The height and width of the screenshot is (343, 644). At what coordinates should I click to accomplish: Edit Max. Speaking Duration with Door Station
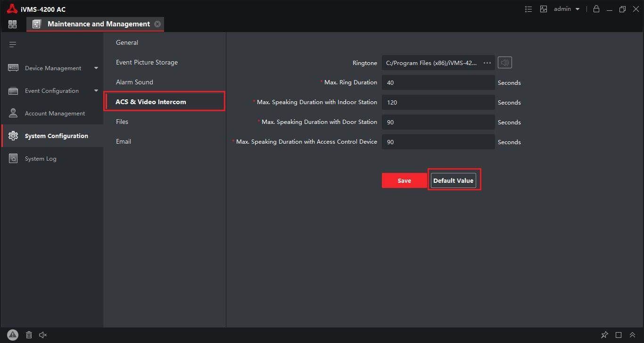[438, 122]
